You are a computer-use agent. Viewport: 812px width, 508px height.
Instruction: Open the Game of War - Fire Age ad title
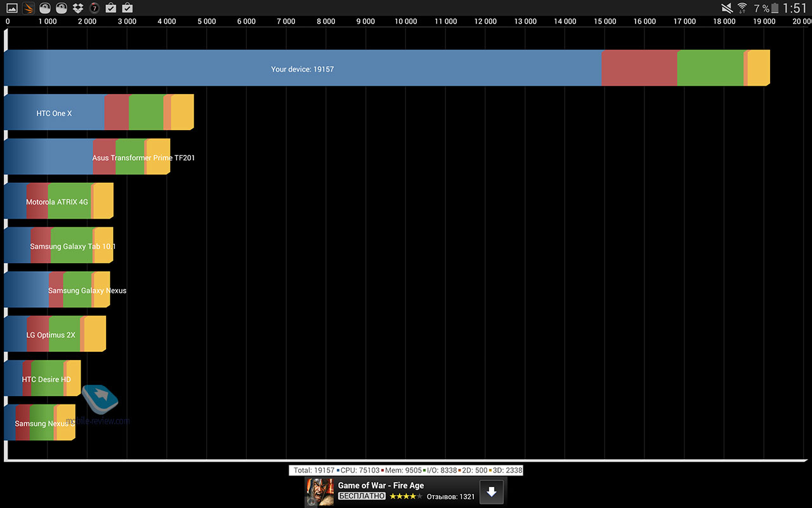(x=381, y=485)
